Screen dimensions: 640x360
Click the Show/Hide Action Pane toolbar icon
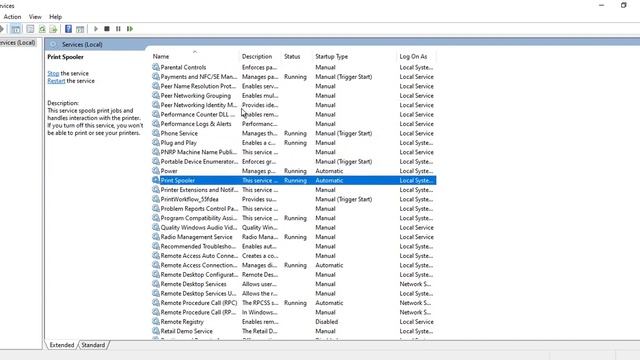(x=80, y=29)
